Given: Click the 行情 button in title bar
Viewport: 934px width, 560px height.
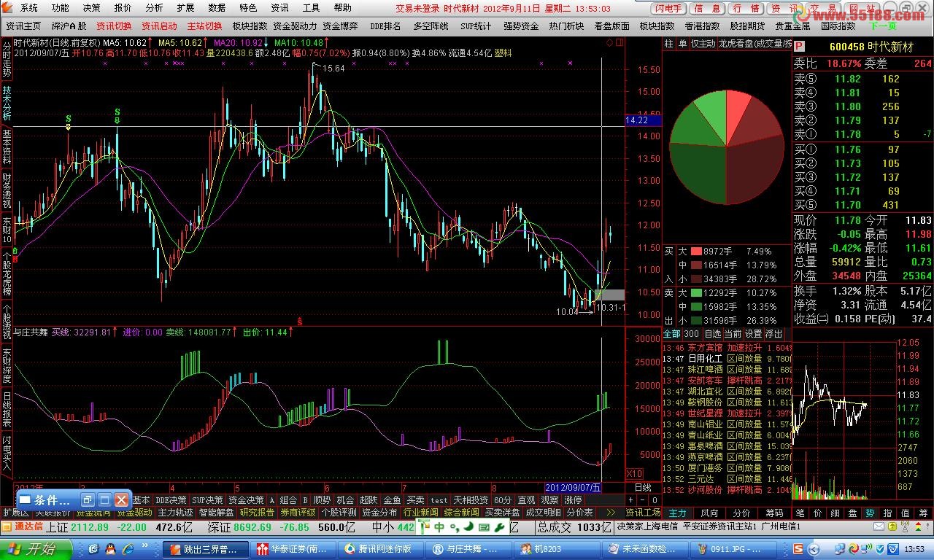Looking at the screenshot, I should click(x=746, y=9).
